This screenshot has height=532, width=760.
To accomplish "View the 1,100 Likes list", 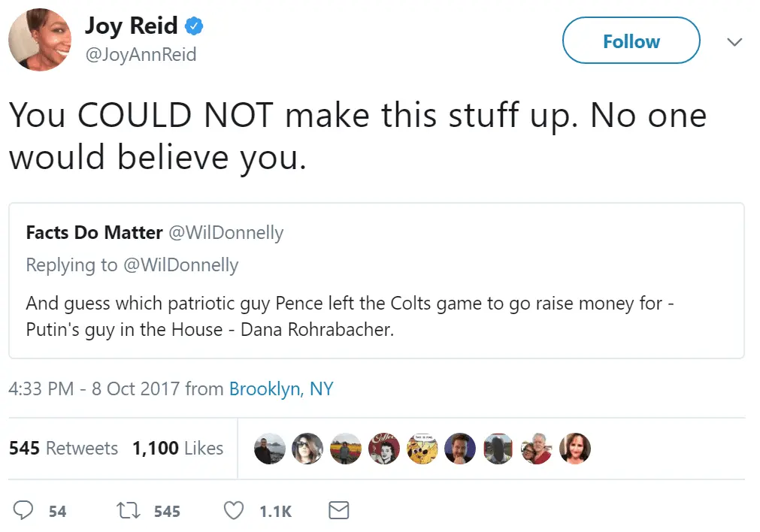I will tap(177, 448).
